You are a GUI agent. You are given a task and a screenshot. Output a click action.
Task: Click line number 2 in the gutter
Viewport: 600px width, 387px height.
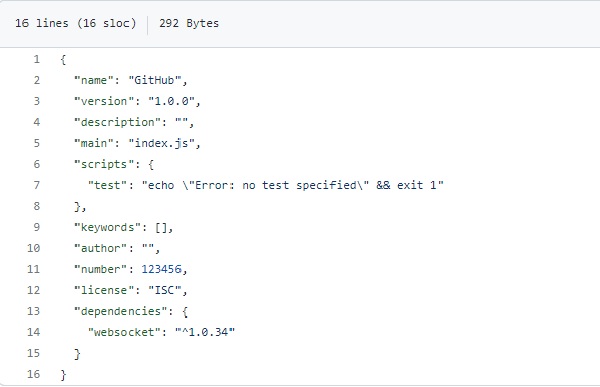[36, 80]
